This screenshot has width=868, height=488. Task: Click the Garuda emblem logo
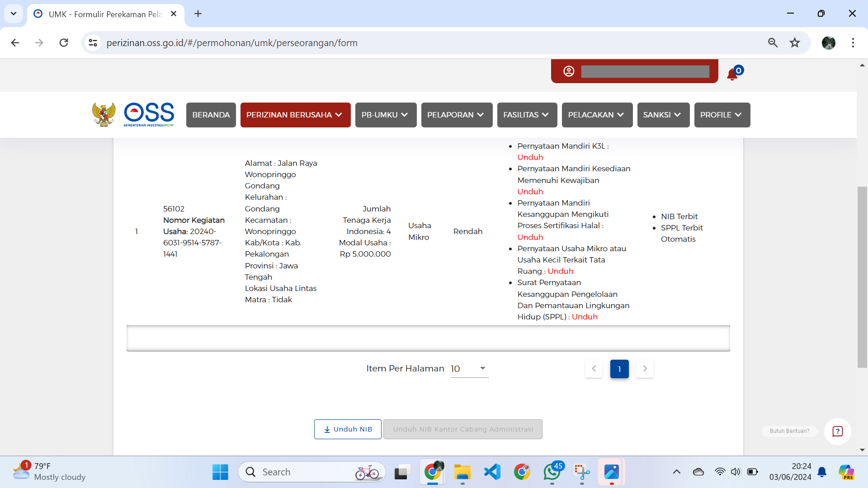click(104, 115)
